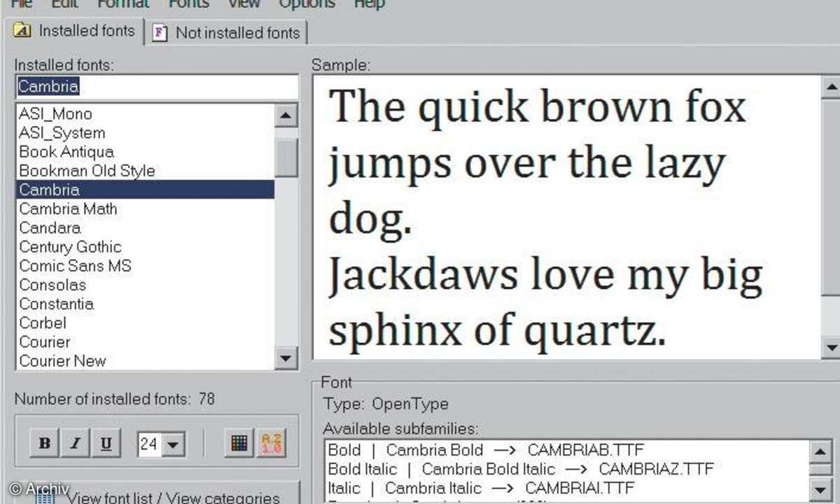Select Consolas in the font list

[x=145, y=285]
